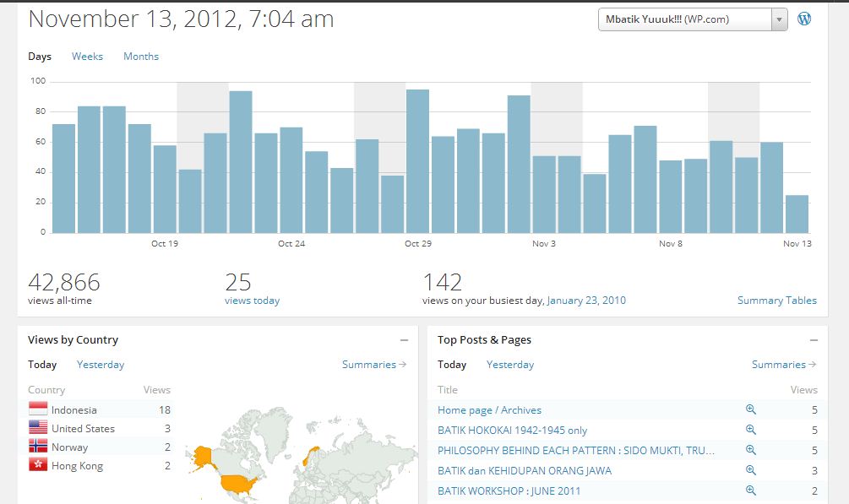Image resolution: width=849 pixels, height=504 pixels.
Task: Show Yesterday's views by country
Action: click(x=101, y=365)
